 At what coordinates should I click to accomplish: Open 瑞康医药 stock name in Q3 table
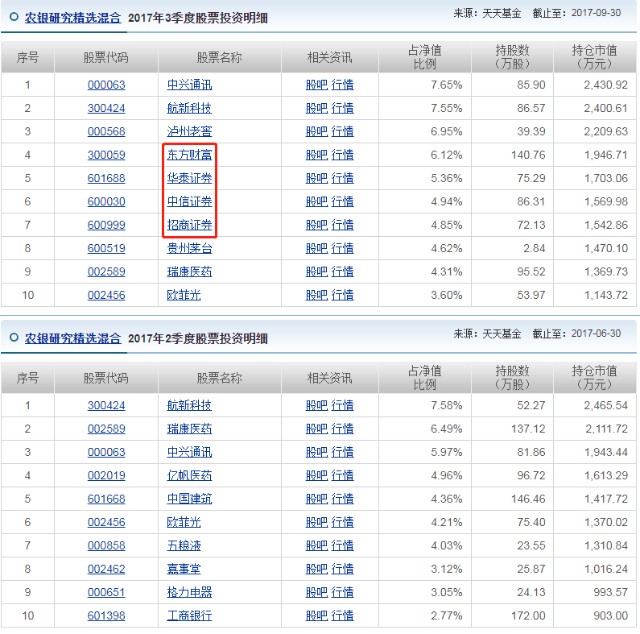click(x=189, y=272)
